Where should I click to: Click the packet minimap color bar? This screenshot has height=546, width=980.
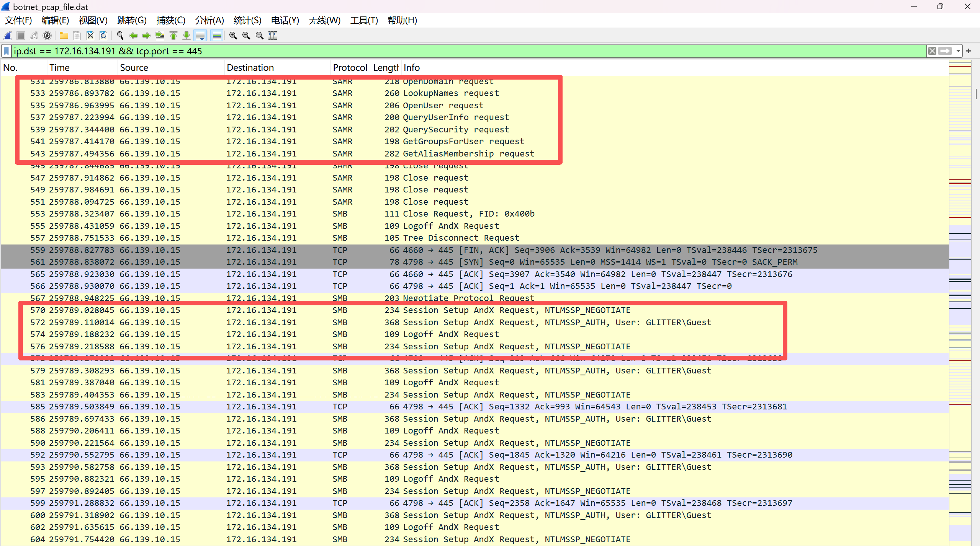click(960, 268)
